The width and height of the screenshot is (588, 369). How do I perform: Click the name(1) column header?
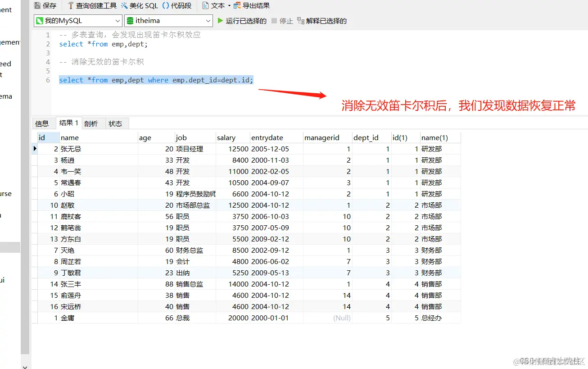(440, 138)
